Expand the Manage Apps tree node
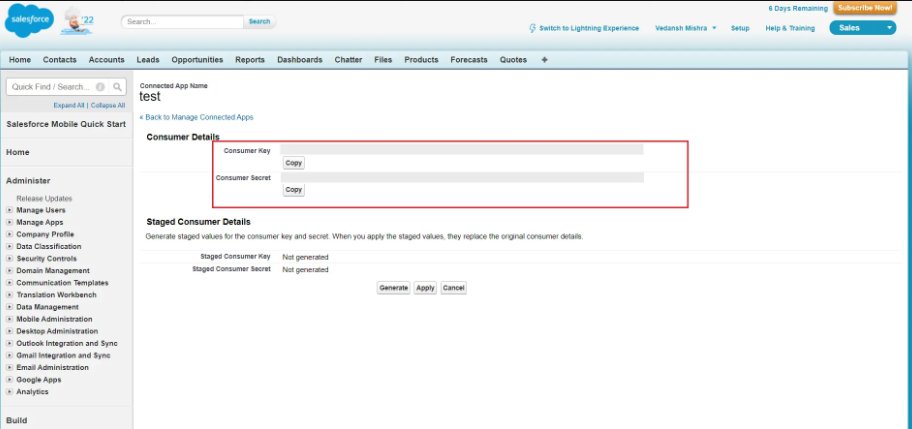Image resolution: width=912 pixels, height=429 pixels. tap(10, 223)
